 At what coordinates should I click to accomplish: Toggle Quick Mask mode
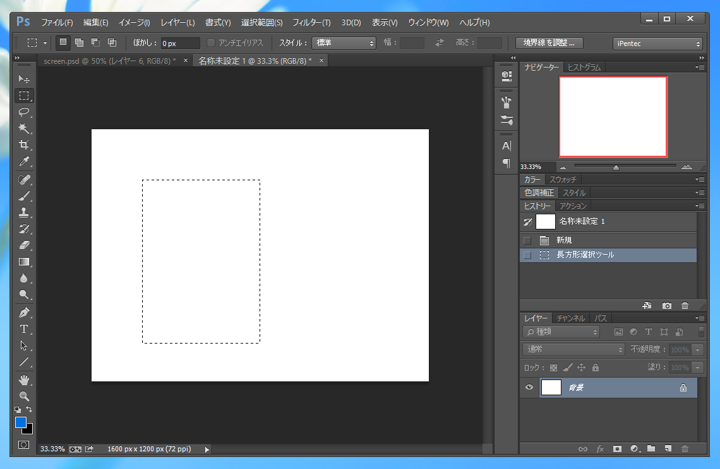23,445
